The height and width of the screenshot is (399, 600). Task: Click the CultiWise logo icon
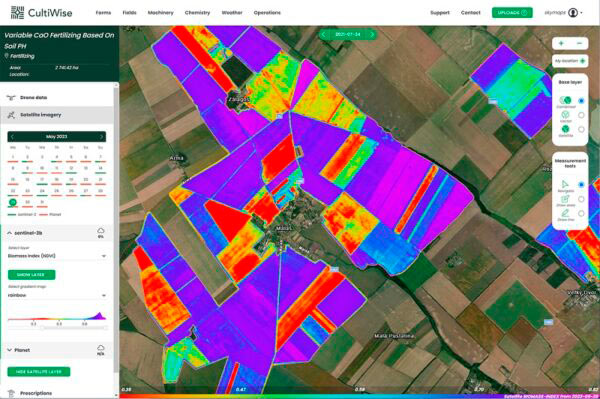click(17, 13)
